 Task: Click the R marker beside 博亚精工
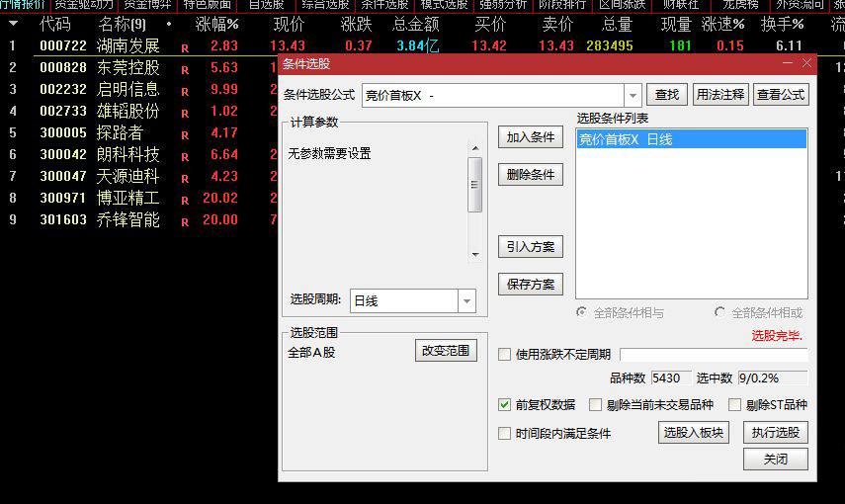click(185, 201)
